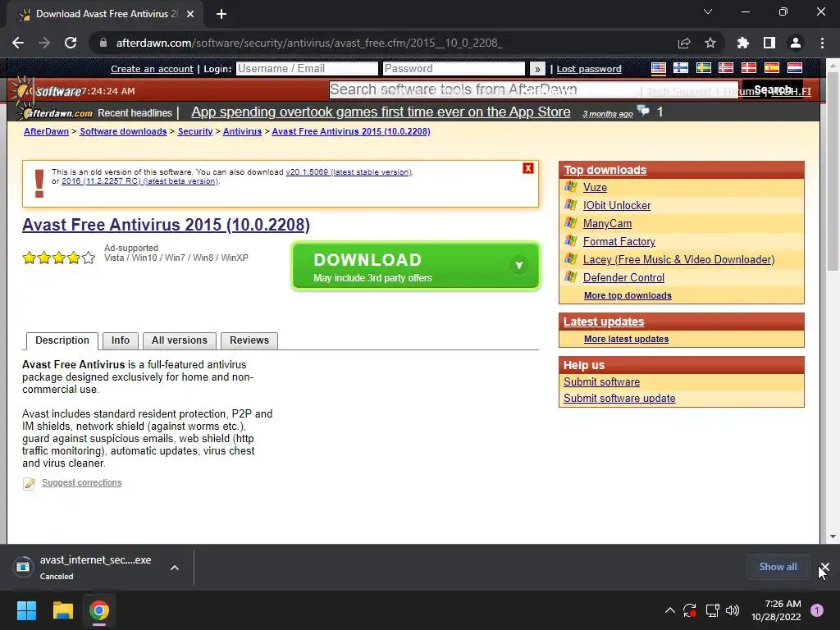The width and height of the screenshot is (840, 630).
Task: Switch language using the US flag
Action: [x=659, y=68]
